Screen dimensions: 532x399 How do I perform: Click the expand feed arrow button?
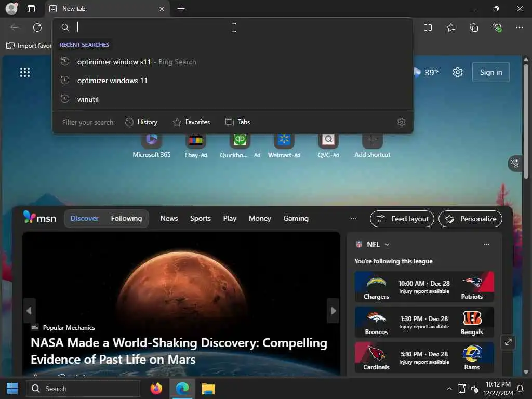508,342
